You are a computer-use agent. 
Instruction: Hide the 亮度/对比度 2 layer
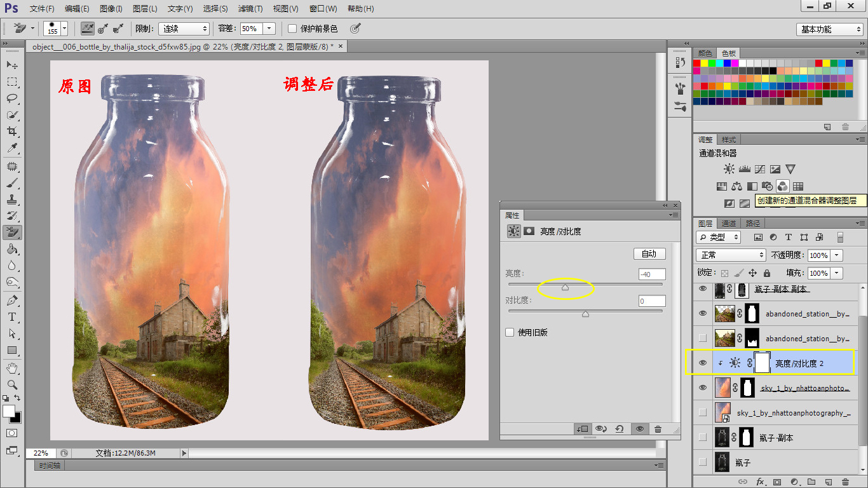pyautogui.click(x=702, y=363)
